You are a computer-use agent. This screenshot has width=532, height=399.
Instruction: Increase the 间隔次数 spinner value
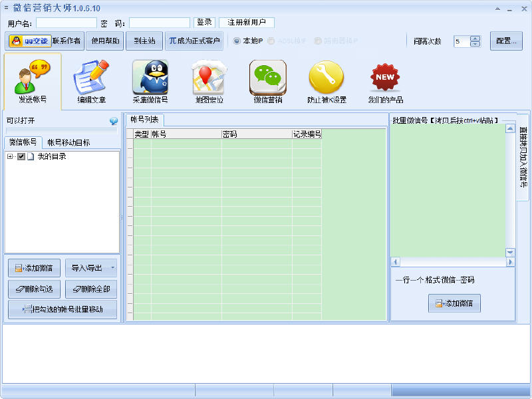pos(475,39)
